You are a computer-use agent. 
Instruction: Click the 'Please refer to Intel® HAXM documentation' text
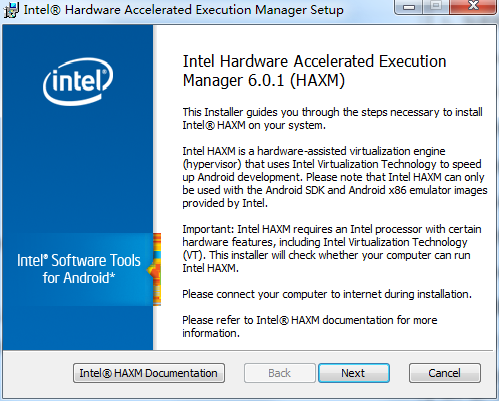(x=309, y=327)
